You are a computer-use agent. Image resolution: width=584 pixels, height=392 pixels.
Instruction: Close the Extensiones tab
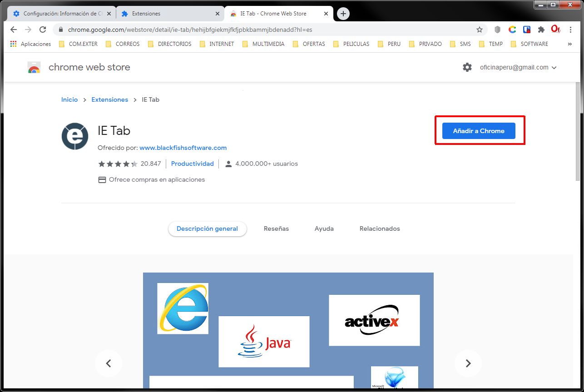[218, 14]
